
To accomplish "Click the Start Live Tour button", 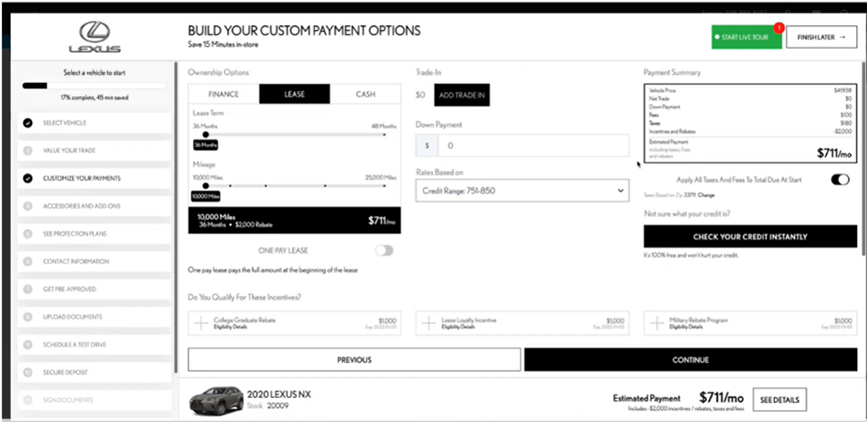I will coord(746,37).
